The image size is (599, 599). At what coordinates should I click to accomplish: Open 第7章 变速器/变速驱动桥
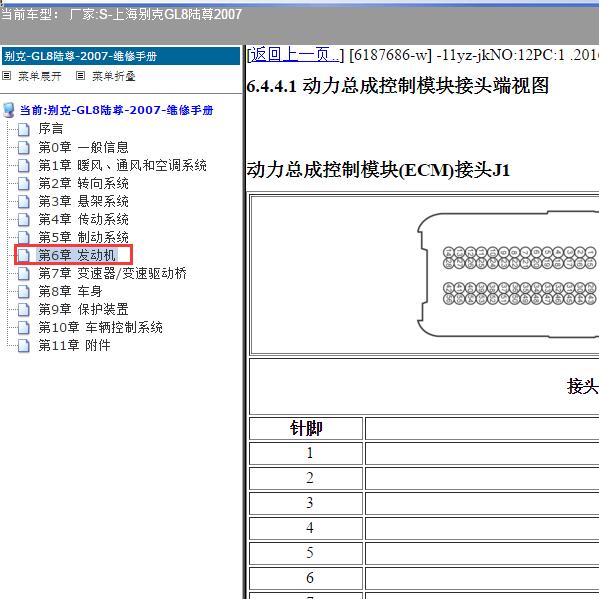coord(113,273)
